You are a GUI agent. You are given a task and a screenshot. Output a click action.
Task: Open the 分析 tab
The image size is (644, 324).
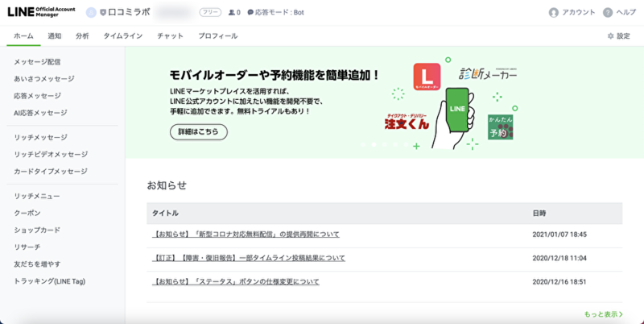coord(82,36)
